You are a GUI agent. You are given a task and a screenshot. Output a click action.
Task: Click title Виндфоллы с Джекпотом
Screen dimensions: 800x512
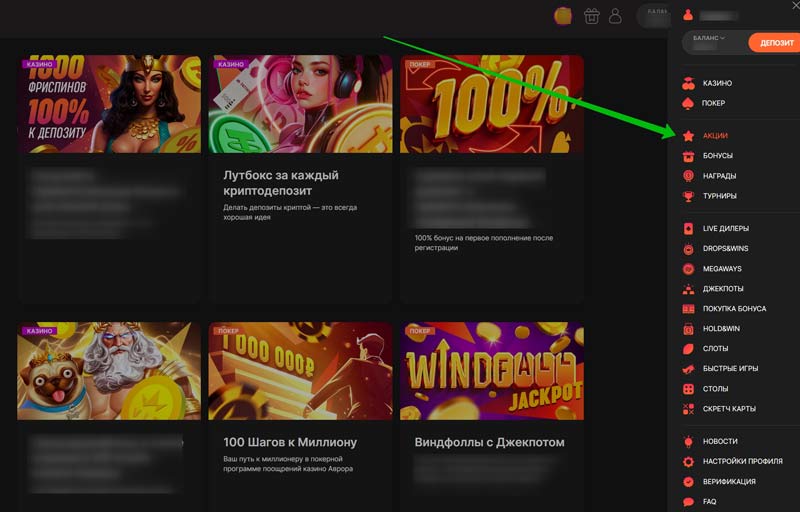(490, 442)
